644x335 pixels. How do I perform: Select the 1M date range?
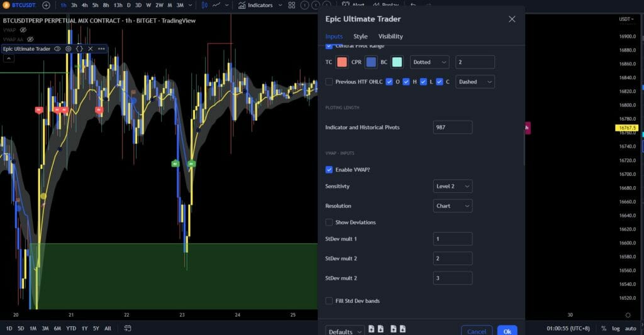pyautogui.click(x=33, y=329)
